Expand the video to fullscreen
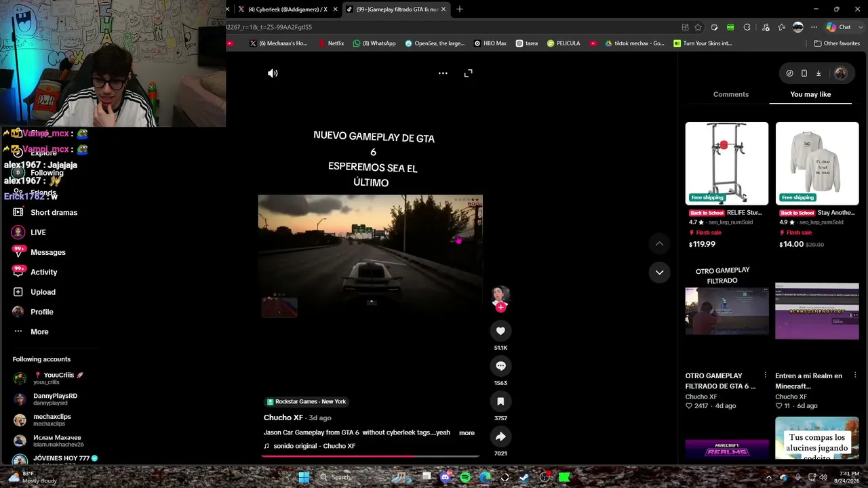The height and width of the screenshot is (488, 868). click(x=468, y=73)
